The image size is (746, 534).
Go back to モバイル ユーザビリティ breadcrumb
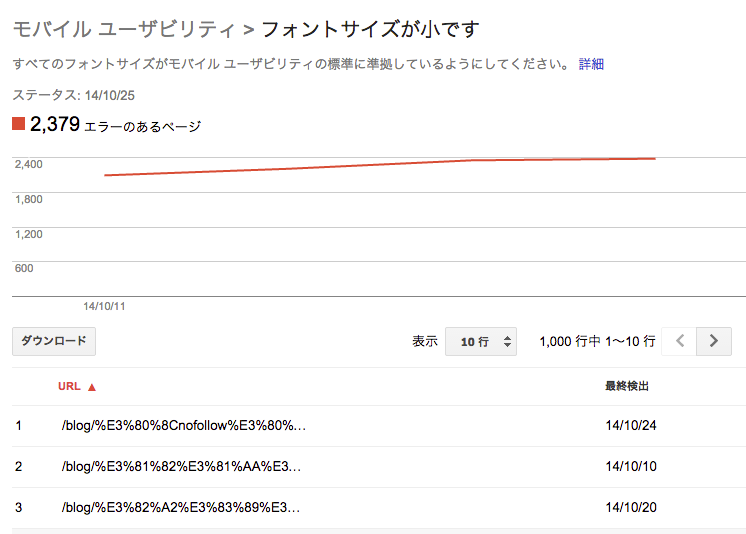(x=124, y=30)
